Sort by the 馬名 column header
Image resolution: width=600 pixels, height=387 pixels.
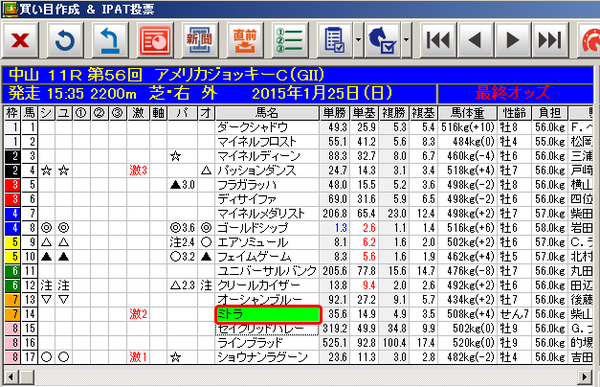pyautogui.click(x=267, y=113)
